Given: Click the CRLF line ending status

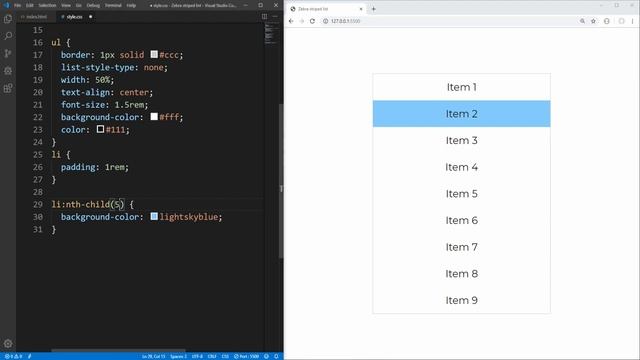Looking at the screenshot, I should pos(212,356).
